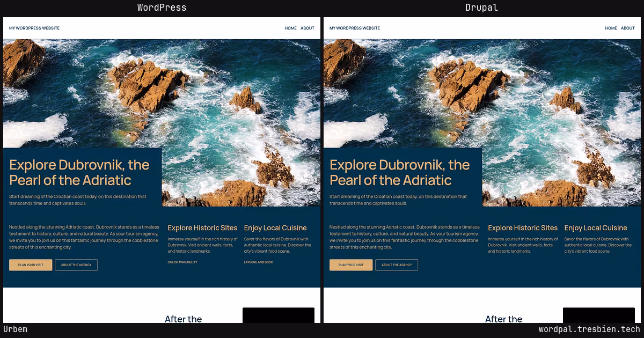Viewport: 644px width, 338px height.
Task: Select Explore Historic Sites heading in Drupal pane
Action: click(x=523, y=228)
